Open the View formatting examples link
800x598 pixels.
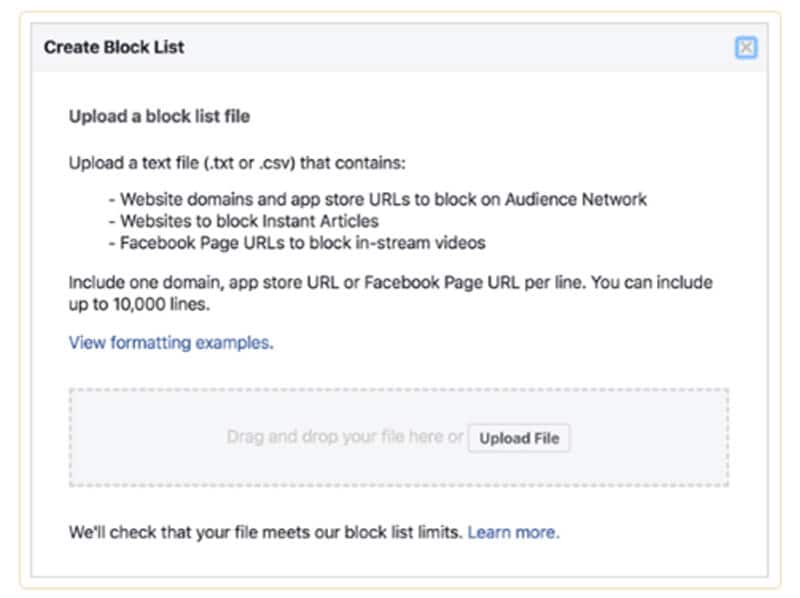[x=171, y=343]
